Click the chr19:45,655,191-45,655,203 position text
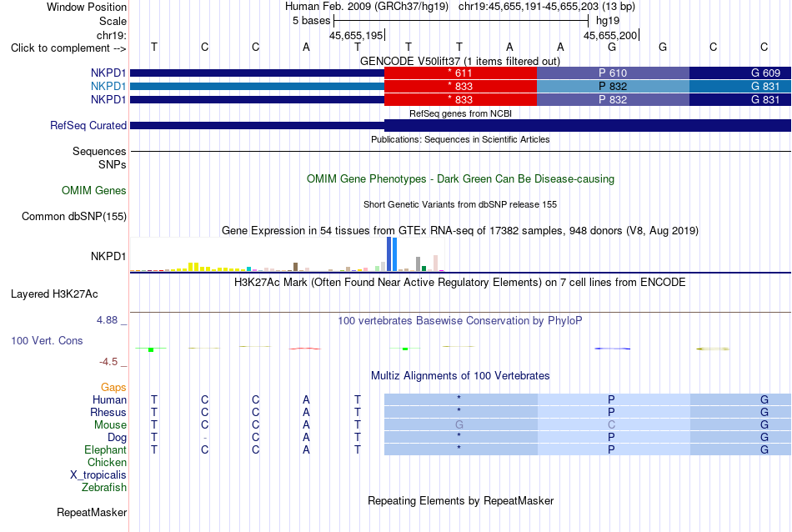The height and width of the screenshot is (532, 792). [x=547, y=7]
